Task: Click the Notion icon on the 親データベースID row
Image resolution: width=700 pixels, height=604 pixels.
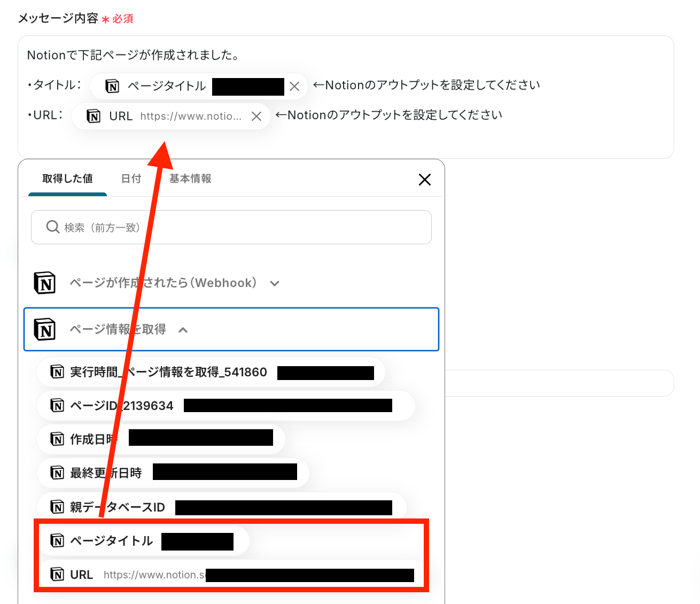Action: click(x=57, y=507)
